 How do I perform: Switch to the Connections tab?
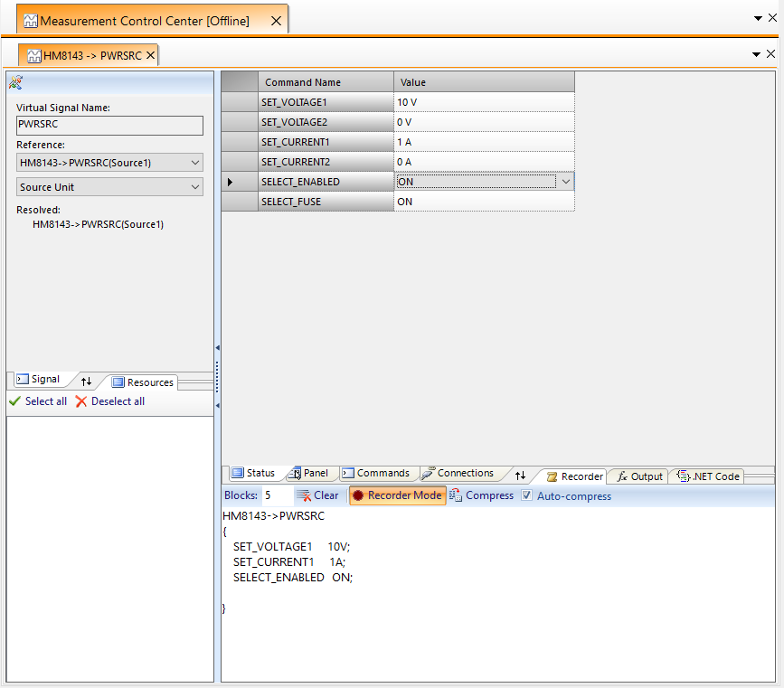(458, 473)
